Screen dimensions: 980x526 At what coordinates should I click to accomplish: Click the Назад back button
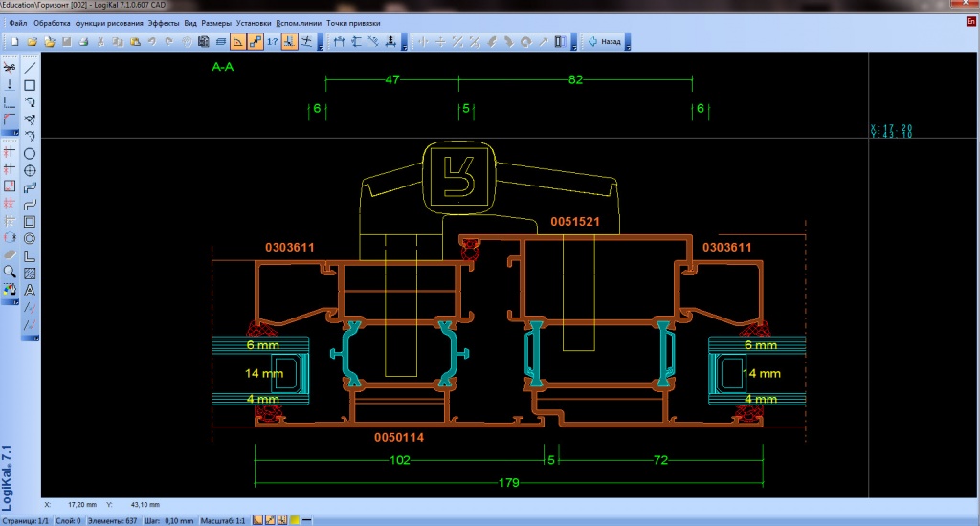605,42
